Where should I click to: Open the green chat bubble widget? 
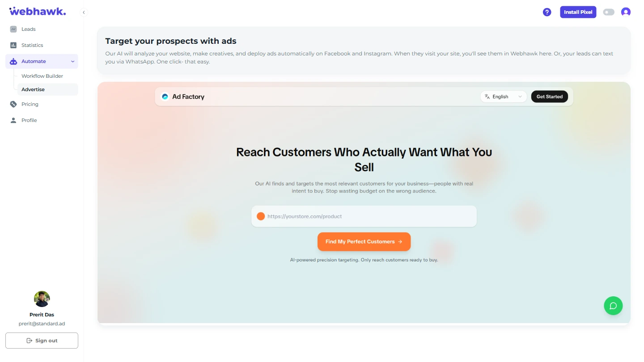coord(613,306)
